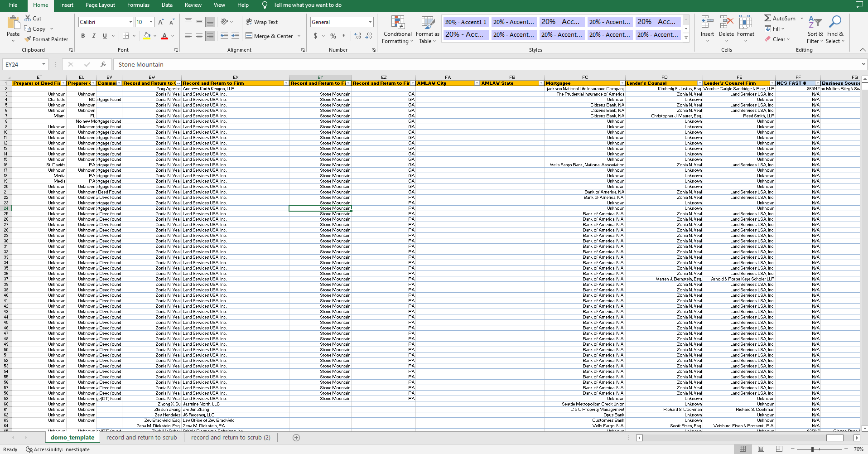Switch to the Data ribbon tab
The width and height of the screenshot is (868, 454).
click(x=167, y=5)
